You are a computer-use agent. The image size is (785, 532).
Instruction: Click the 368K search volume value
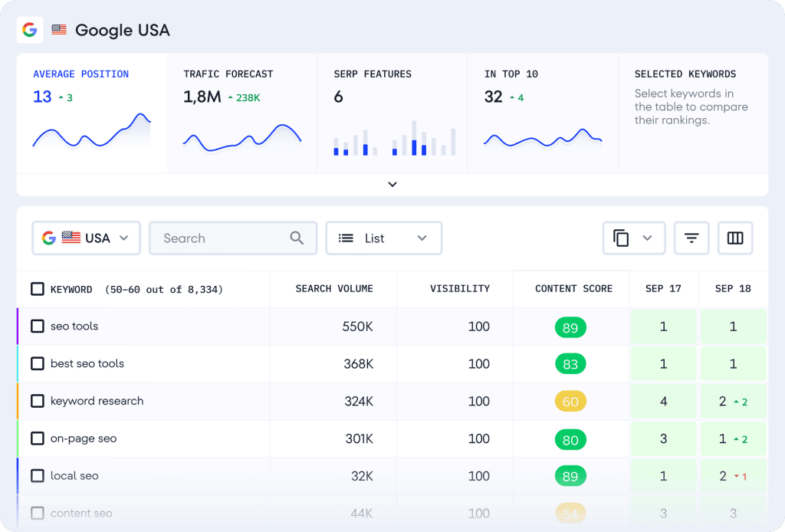[359, 364]
